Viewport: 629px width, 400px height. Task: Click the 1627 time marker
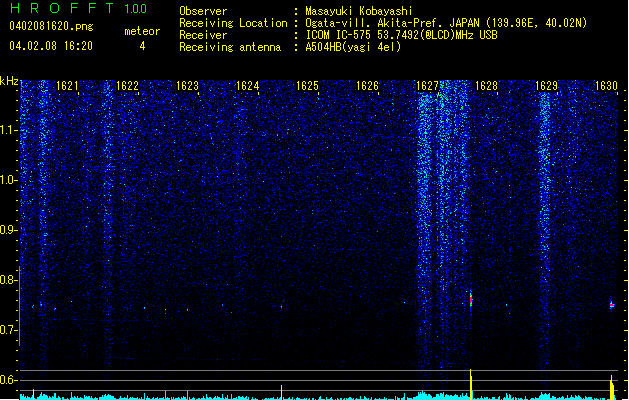(427, 86)
